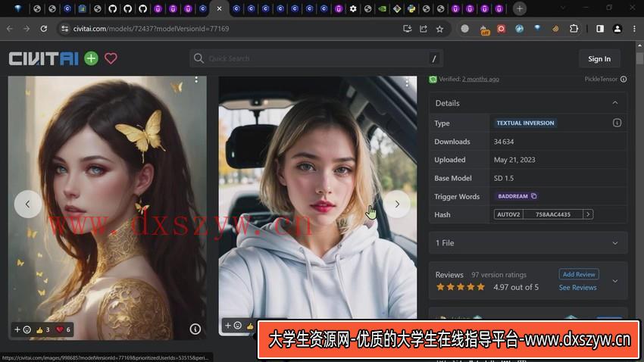Click the orange 'off' extension icon

[484, 30]
